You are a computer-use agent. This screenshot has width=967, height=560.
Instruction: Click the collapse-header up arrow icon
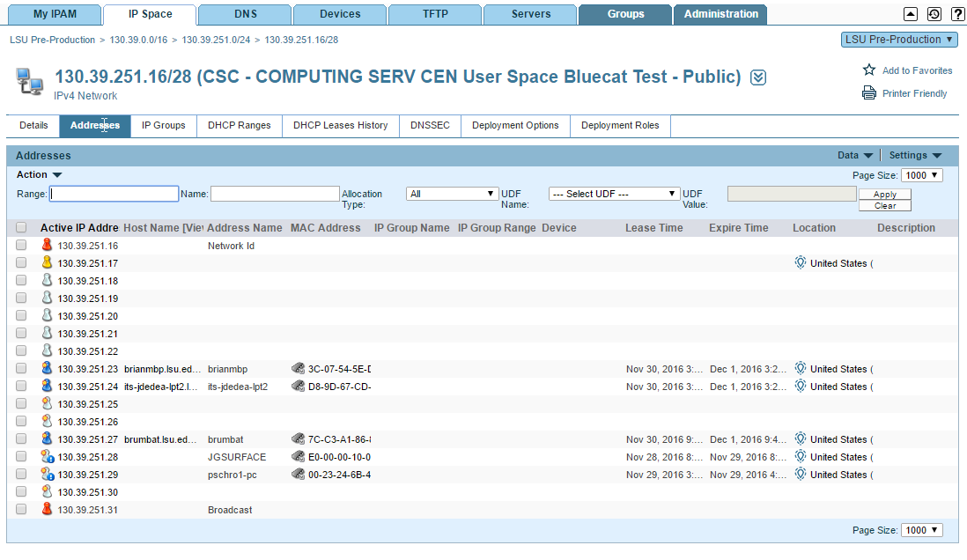911,14
